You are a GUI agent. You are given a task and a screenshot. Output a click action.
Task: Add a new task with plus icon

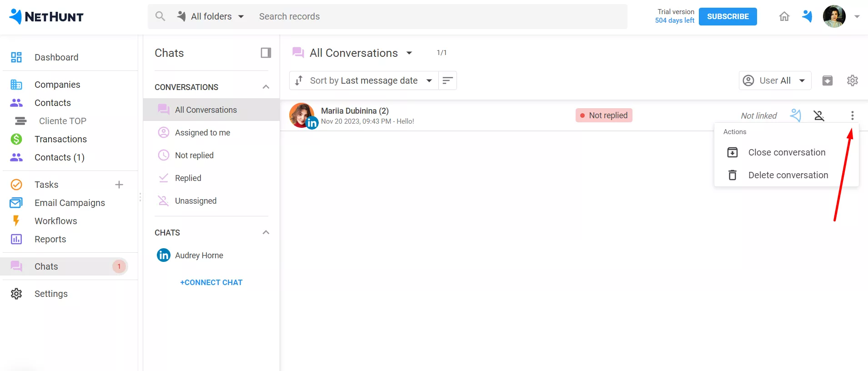tap(119, 185)
